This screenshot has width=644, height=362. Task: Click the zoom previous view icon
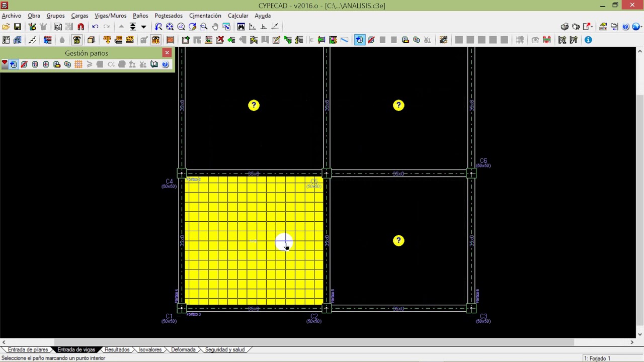[x=158, y=27]
